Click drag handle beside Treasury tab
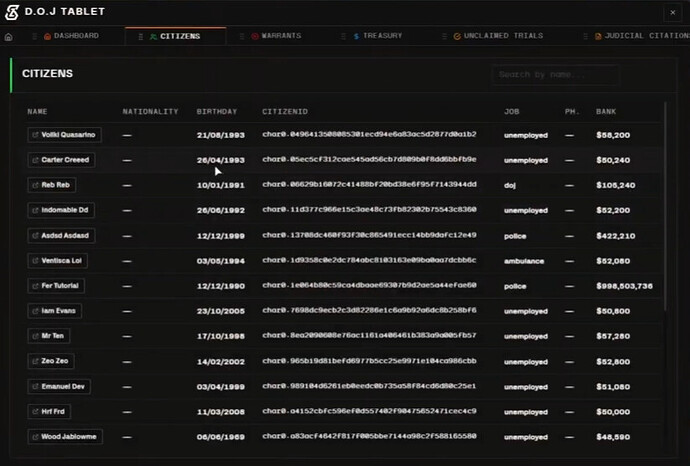The image size is (690, 466). [x=343, y=36]
